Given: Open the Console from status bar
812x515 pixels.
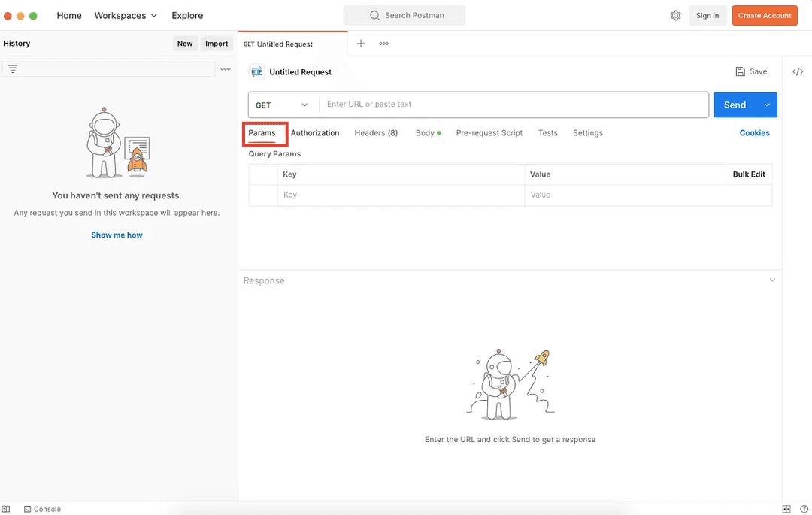Looking at the screenshot, I should coord(42,509).
